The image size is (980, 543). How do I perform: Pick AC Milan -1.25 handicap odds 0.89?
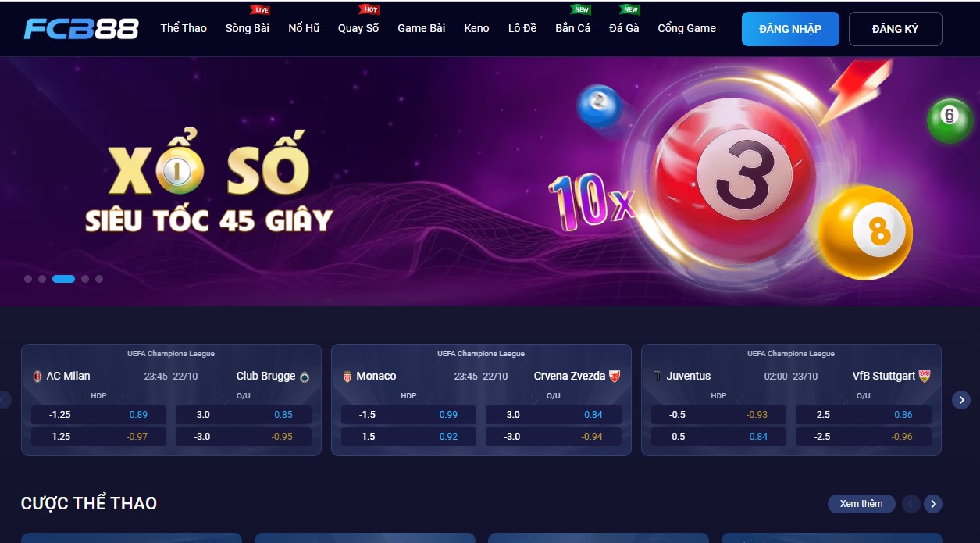click(98, 415)
